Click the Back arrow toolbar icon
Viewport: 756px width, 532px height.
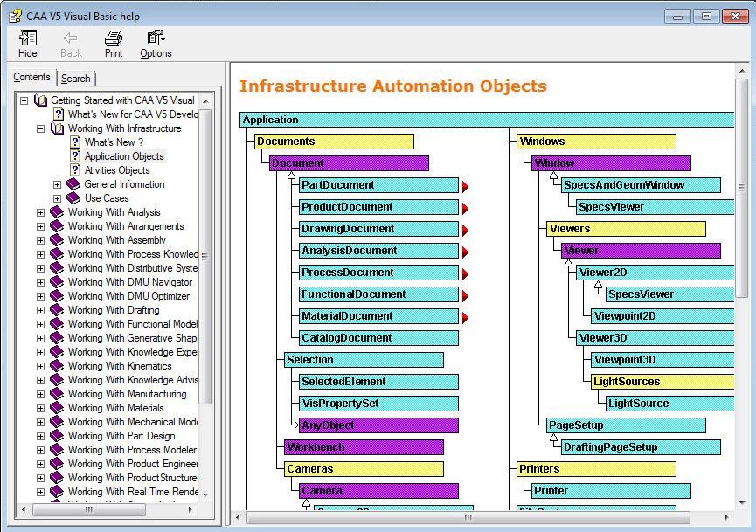tap(71, 38)
